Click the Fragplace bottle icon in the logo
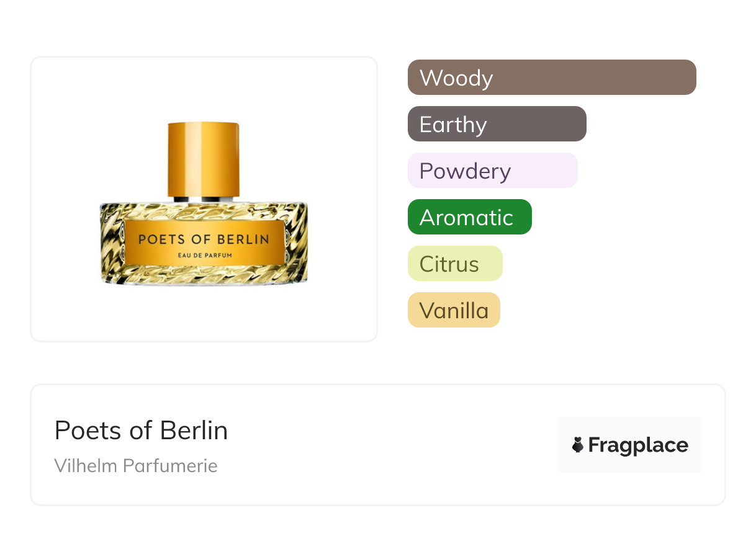The width and height of the screenshot is (756, 536). point(578,445)
